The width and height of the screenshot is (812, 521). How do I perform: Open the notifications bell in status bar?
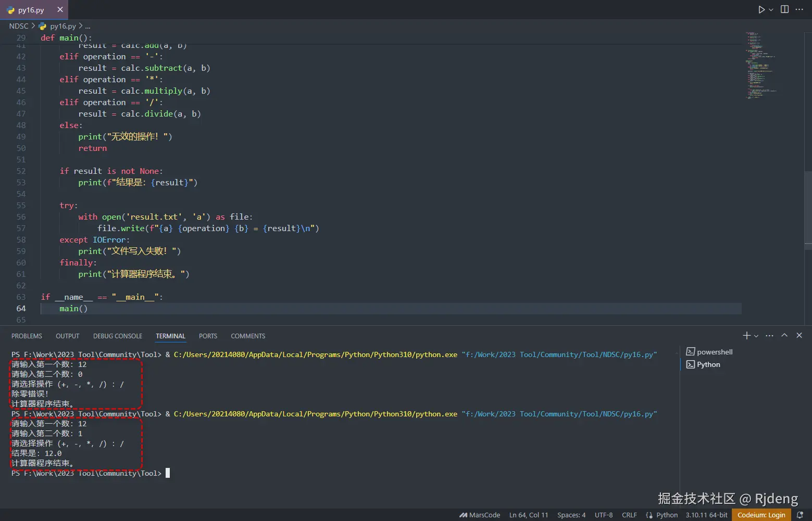(x=800, y=515)
